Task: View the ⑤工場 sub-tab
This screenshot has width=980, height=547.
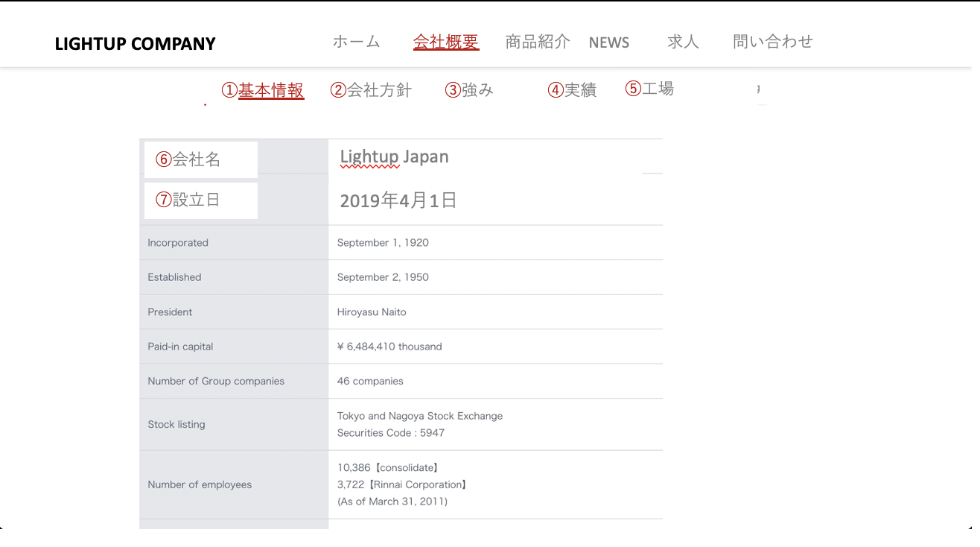Action: [x=649, y=89]
